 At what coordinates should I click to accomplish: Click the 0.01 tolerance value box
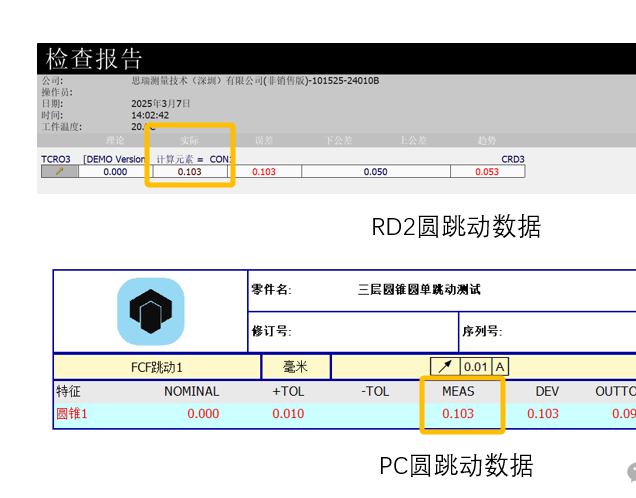(x=476, y=367)
